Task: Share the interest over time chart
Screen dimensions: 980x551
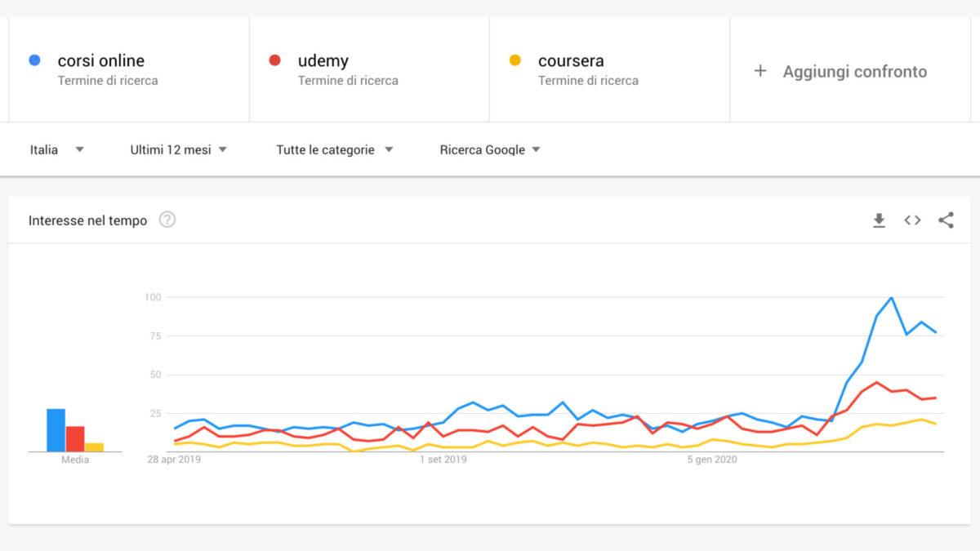Action: [x=946, y=220]
